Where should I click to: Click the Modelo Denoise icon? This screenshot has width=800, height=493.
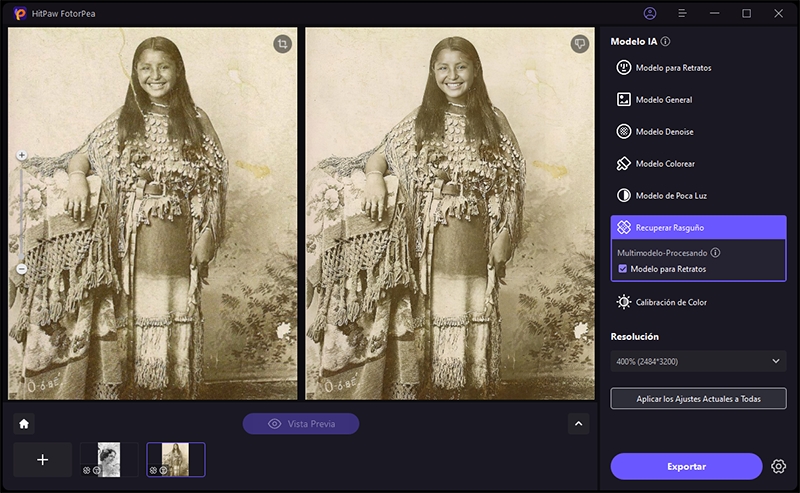click(x=623, y=132)
